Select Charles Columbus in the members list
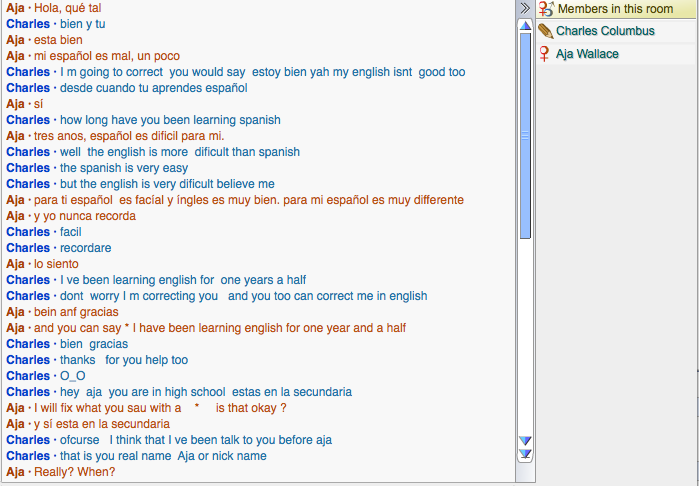 (x=605, y=31)
